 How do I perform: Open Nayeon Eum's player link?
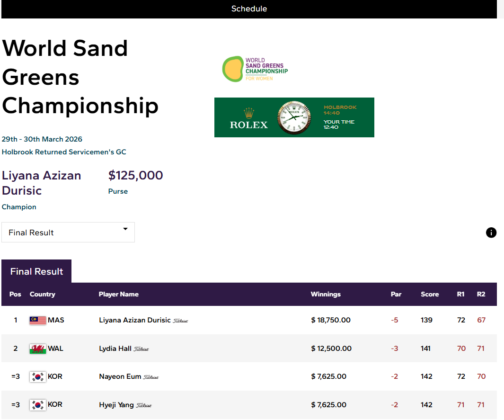(x=120, y=376)
